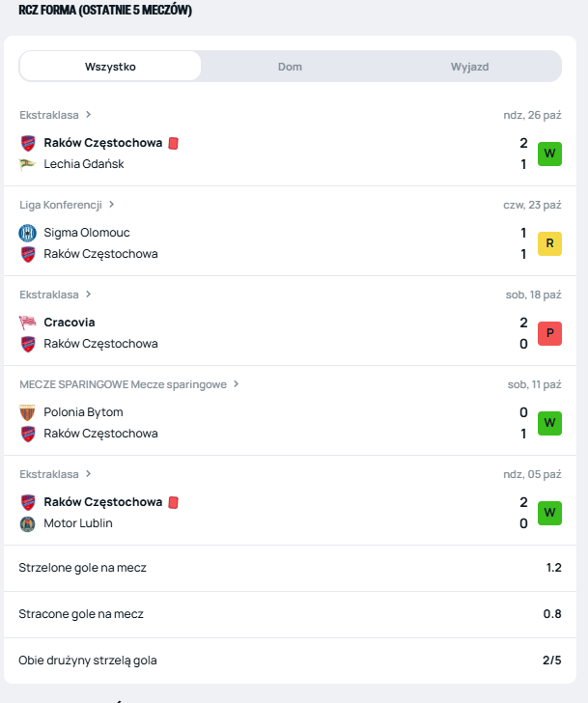588x703 pixels.
Task: Click Polonia Bytom club crest icon
Action: [27, 412]
